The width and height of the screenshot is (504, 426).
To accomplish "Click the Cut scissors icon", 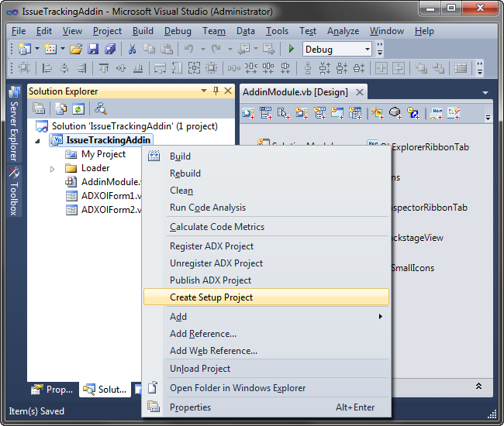I will pyautogui.click(x=132, y=49).
